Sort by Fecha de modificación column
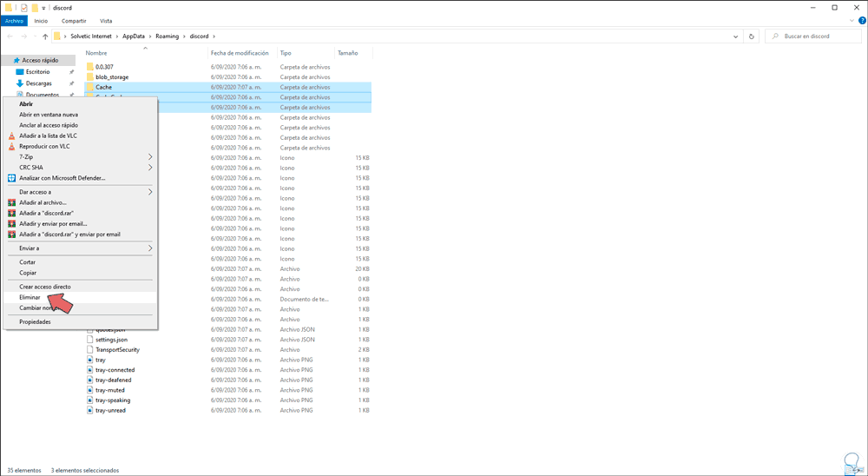The image size is (868, 476). 240,53
